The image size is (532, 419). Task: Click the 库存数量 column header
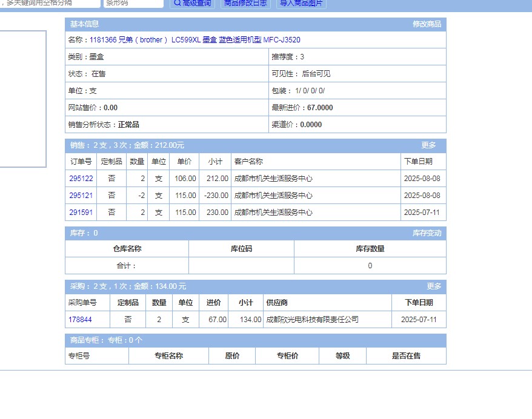(370, 249)
